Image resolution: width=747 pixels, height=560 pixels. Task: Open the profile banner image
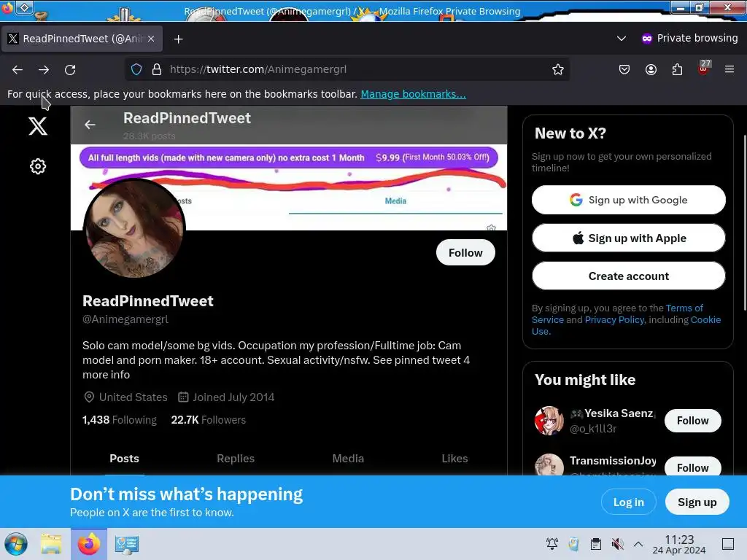pos(289,187)
